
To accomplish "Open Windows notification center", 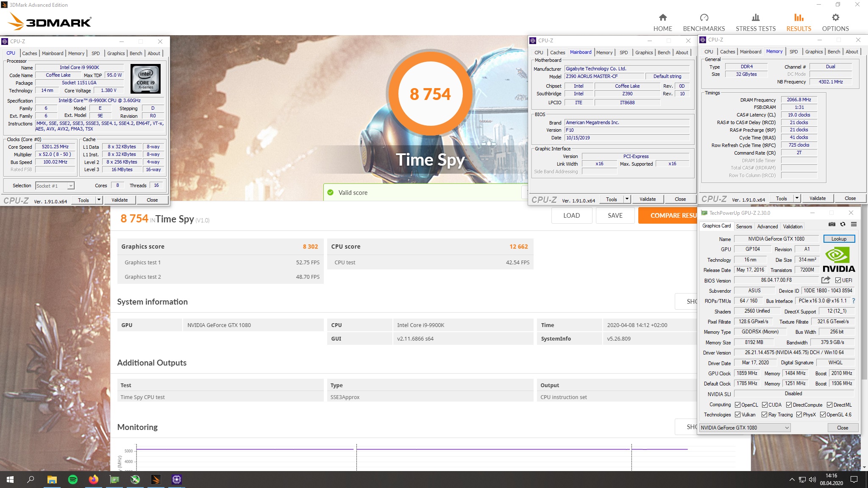I will 854,480.
